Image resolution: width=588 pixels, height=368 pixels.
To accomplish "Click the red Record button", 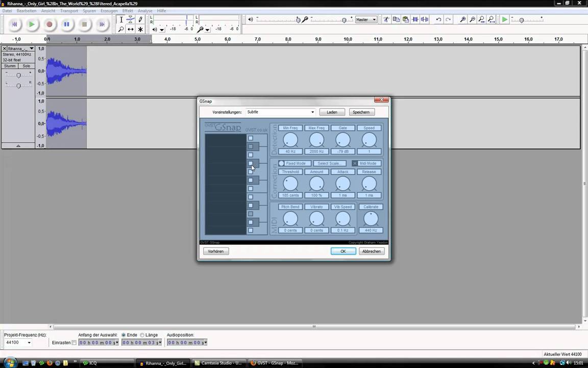I will click(49, 24).
